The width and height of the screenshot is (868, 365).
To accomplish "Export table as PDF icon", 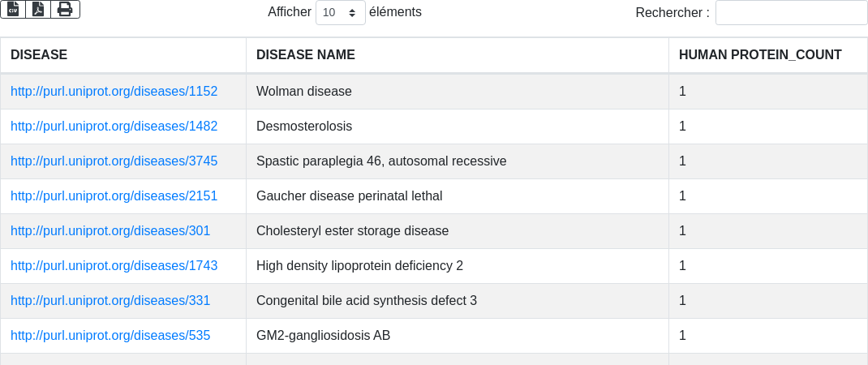I will coord(38,9).
